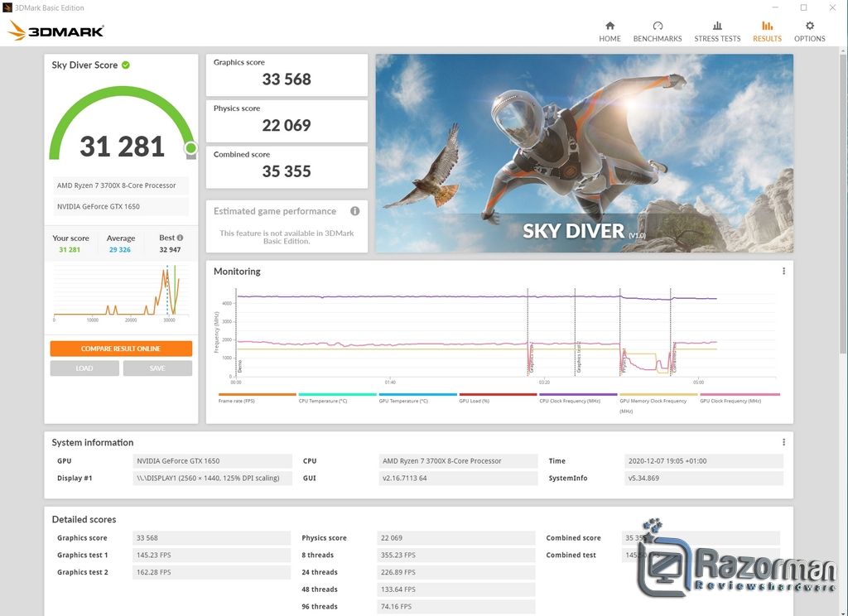The image size is (848, 616).
Task: Click the overall score 31 281
Action: (123, 147)
